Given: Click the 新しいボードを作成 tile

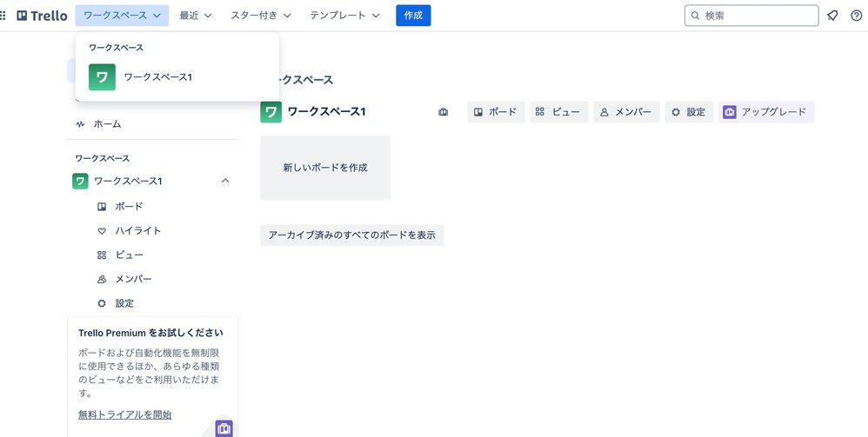Looking at the screenshot, I should (x=325, y=168).
